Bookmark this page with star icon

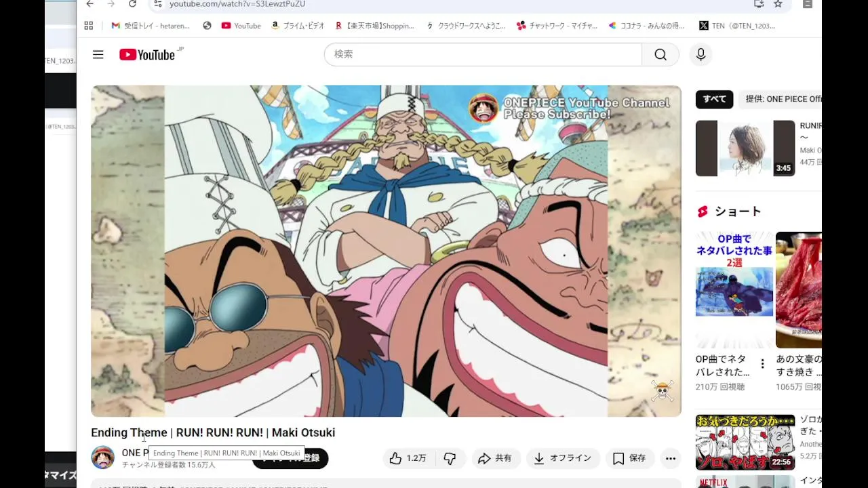point(778,4)
